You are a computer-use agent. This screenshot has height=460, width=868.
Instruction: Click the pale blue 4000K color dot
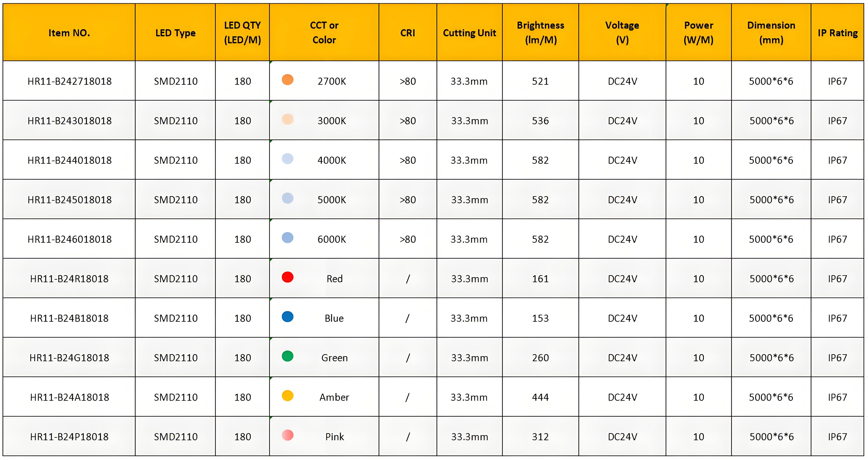(x=287, y=158)
